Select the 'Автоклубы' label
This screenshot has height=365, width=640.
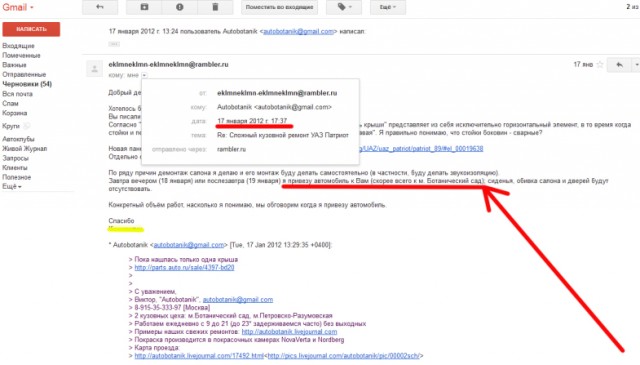pos(18,139)
